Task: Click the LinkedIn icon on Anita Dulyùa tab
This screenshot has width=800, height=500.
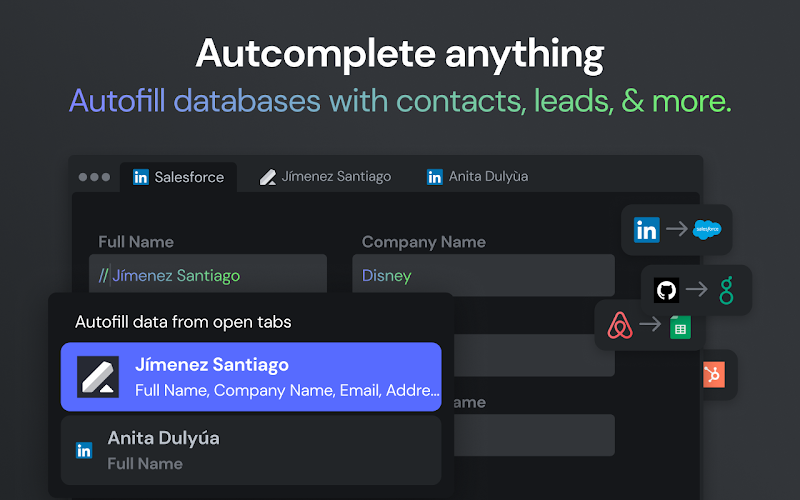Action: (435, 177)
